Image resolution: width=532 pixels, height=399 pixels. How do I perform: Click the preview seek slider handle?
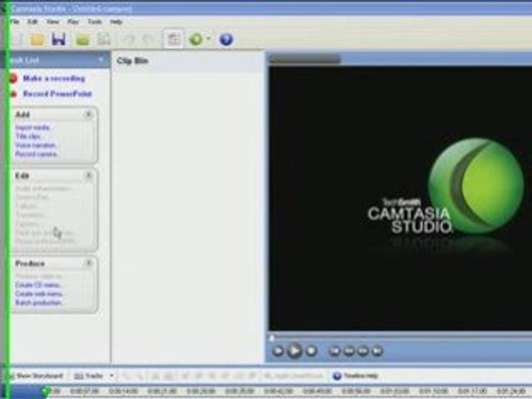(x=272, y=337)
